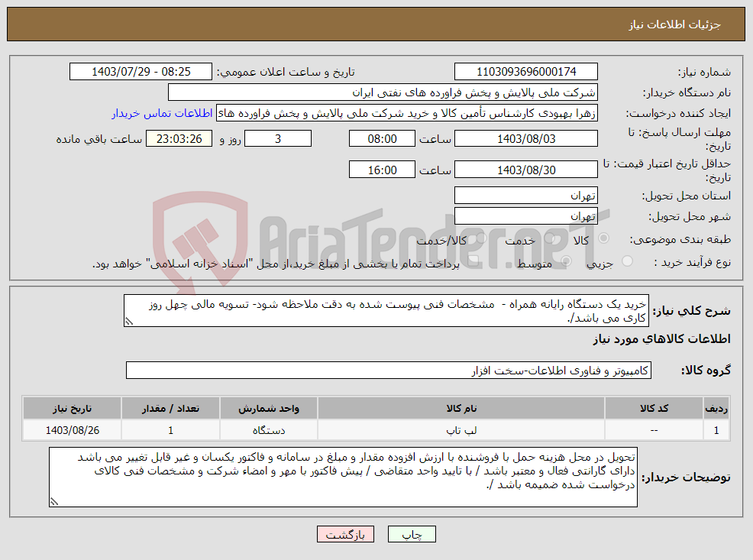Viewport: 753px width, 560px height.
Task: Click the بازگشت (back) button
Action: pos(345,534)
